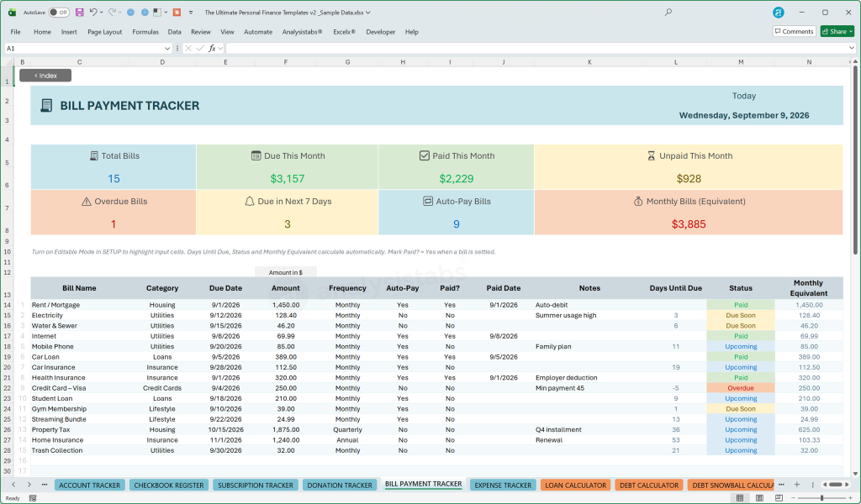Click the 'Overdue' status cell

point(740,388)
